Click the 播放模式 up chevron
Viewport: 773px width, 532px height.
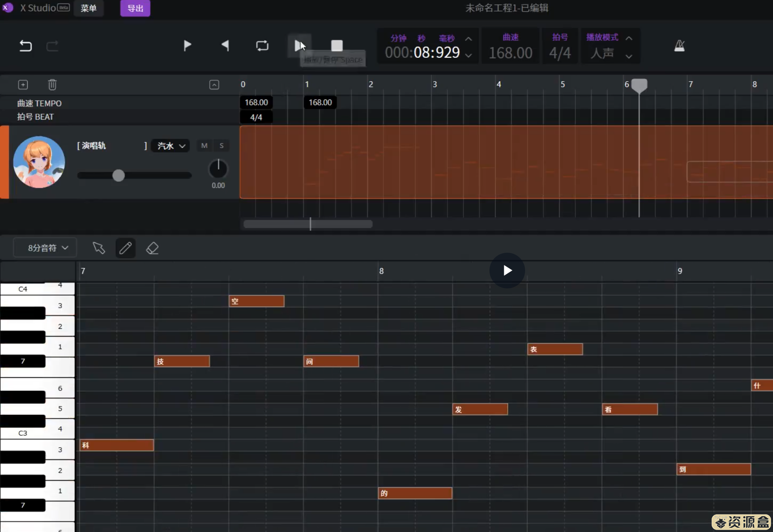[x=629, y=38]
